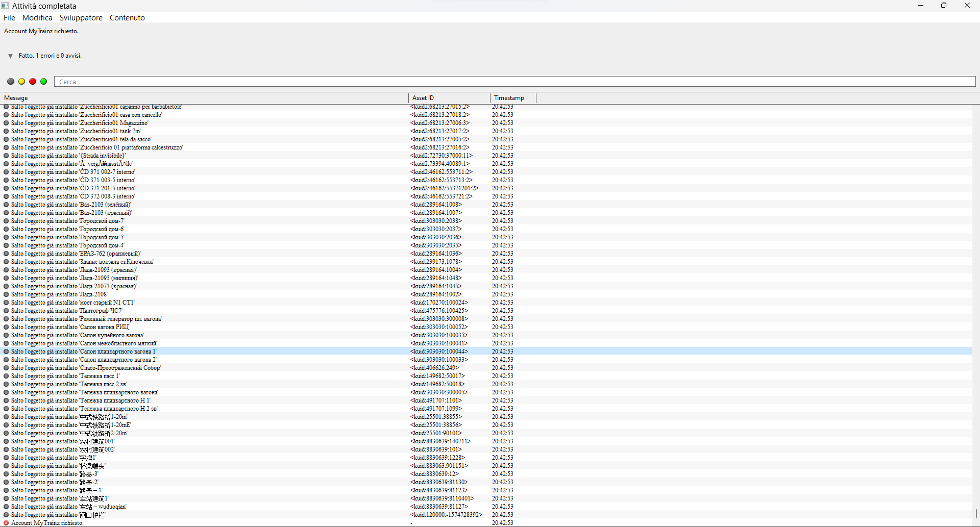Click the gray icon beside 'Лада-2108' row
This screenshot has width=980, height=527.
(x=6, y=294)
